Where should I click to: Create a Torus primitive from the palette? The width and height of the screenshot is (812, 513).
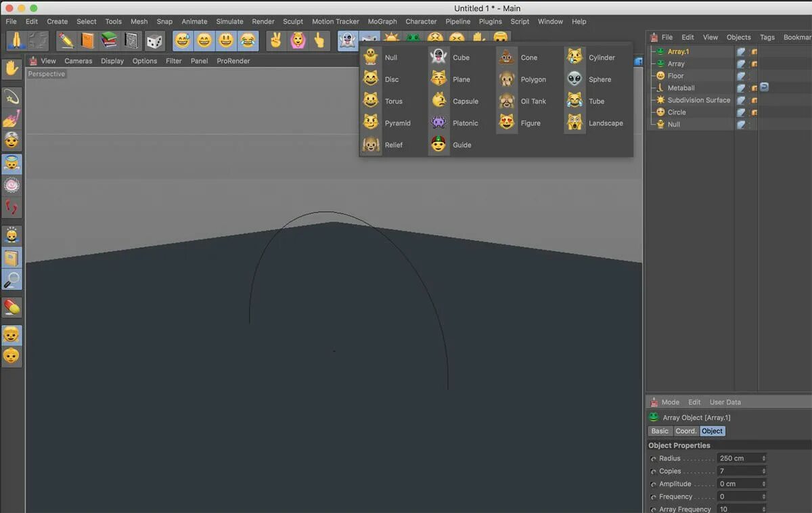[x=383, y=102]
